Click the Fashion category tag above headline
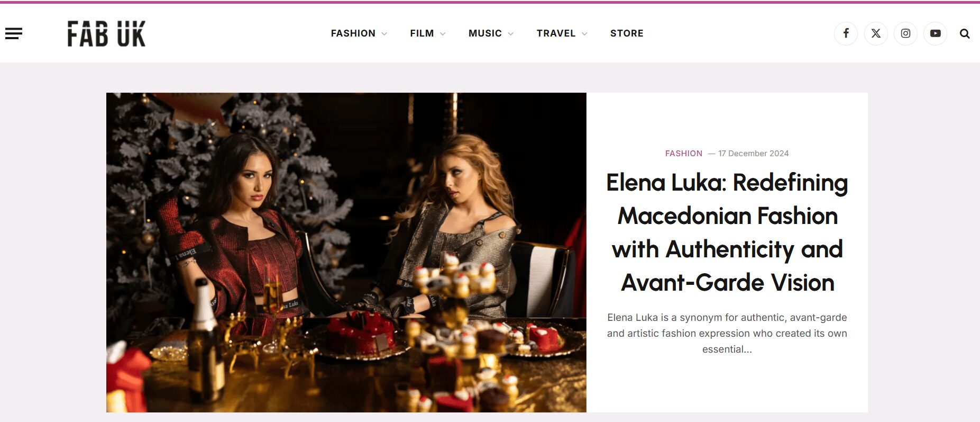Screen dimensions: 980x422 tap(684, 154)
